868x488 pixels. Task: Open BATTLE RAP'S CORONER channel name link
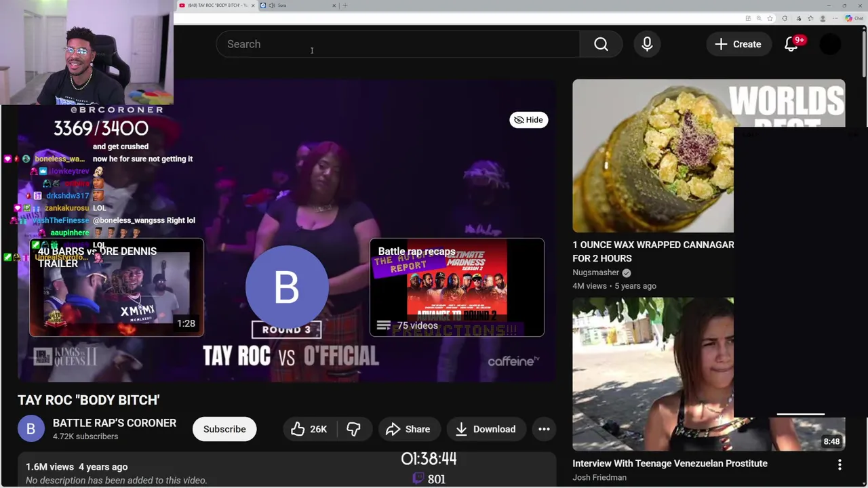(115, 423)
